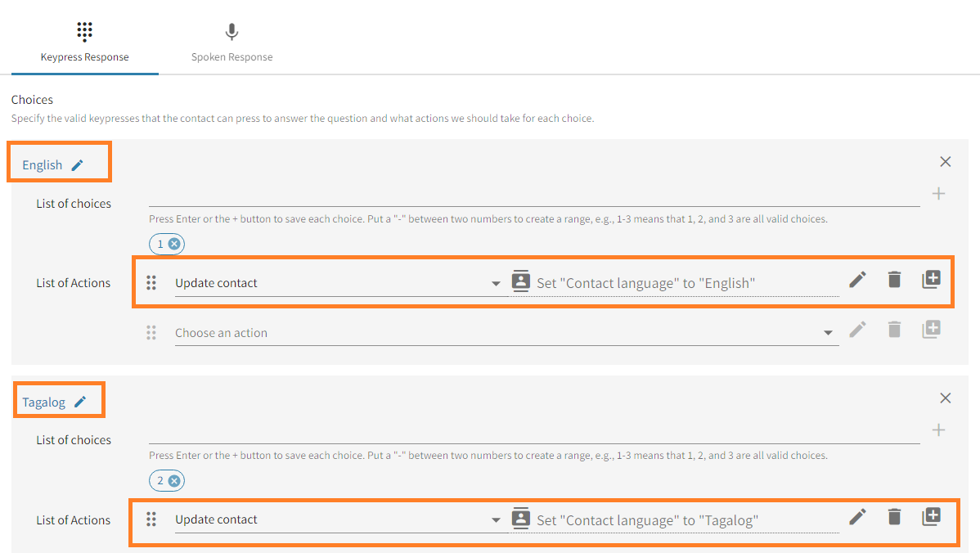
Task: Edit the English contact language action
Action: click(857, 280)
